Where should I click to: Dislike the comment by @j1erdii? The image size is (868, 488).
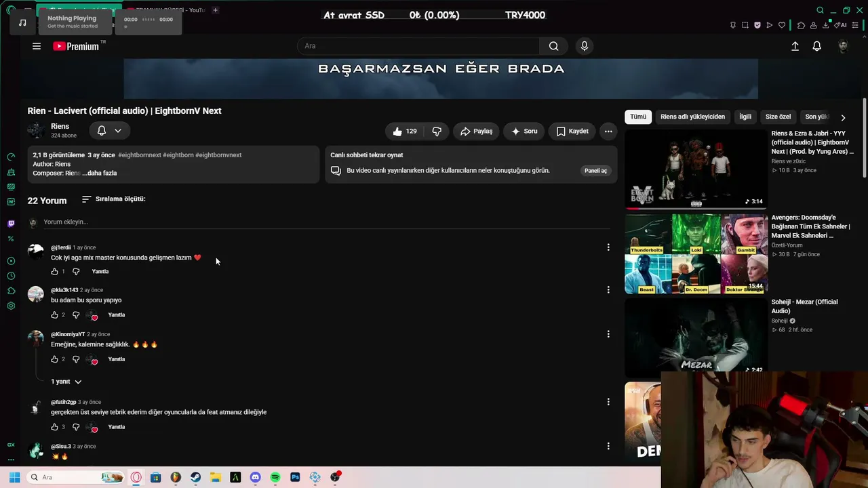coord(76,272)
